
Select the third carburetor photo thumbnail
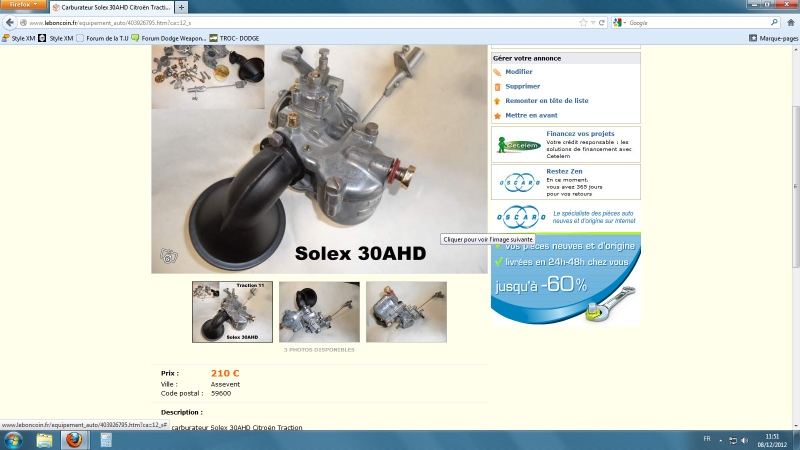406,312
